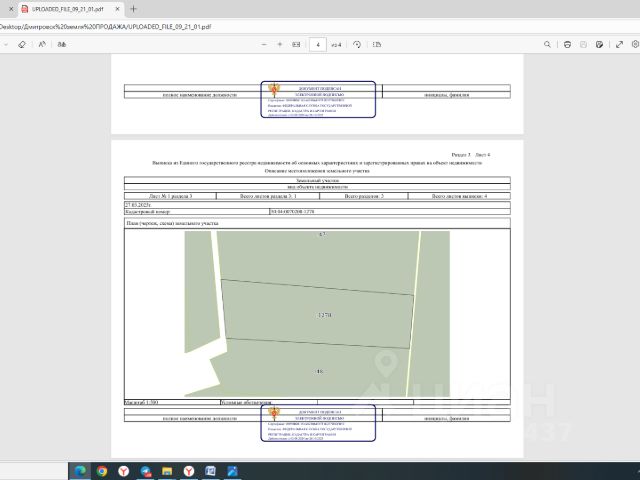Open the page view layout icon
Screen dimensions: 640x480
pyautogui.click(x=377, y=44)
